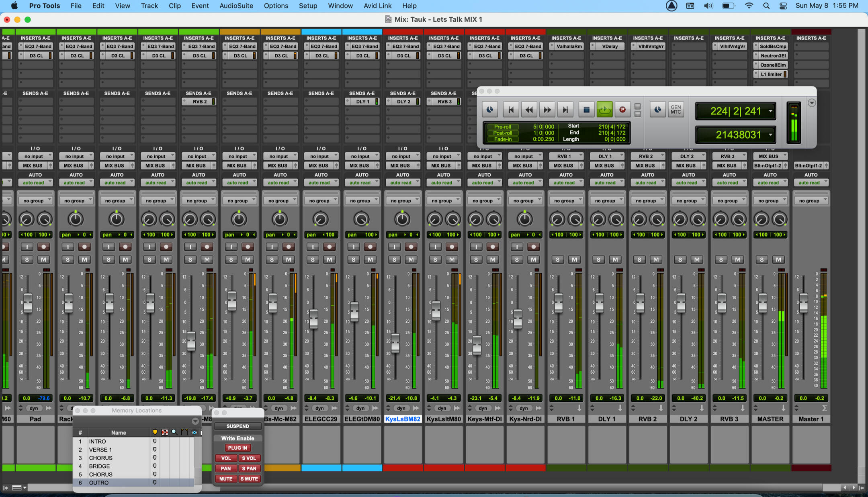Click the Stop button in transport
This screenshot has height=497, width=868.
click(x=586, y=110)
